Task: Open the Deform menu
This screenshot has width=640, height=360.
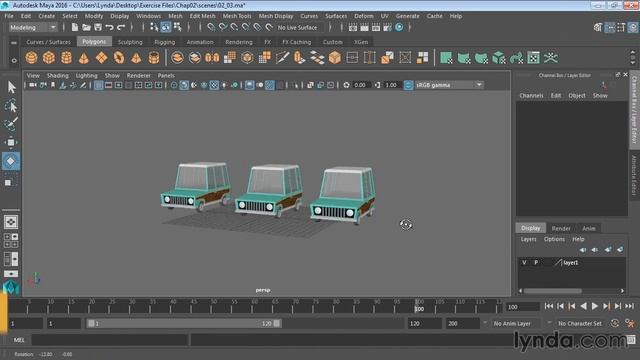Action: click(363, 16)
